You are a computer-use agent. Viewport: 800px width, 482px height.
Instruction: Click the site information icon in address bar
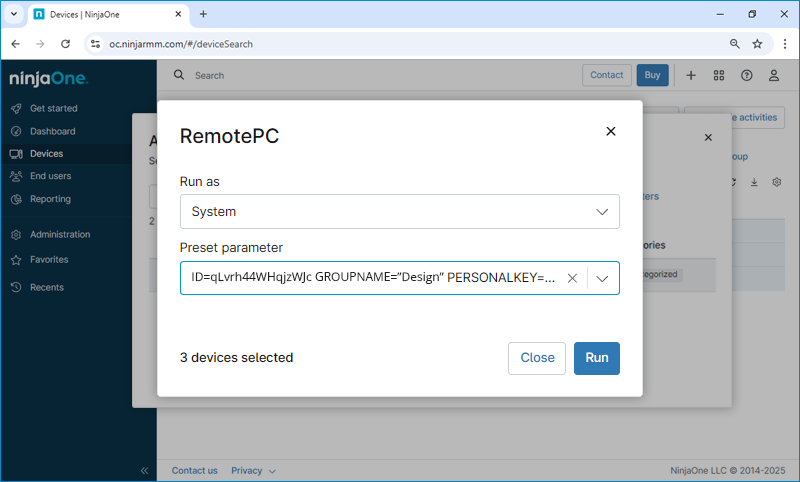coord(95,44)
